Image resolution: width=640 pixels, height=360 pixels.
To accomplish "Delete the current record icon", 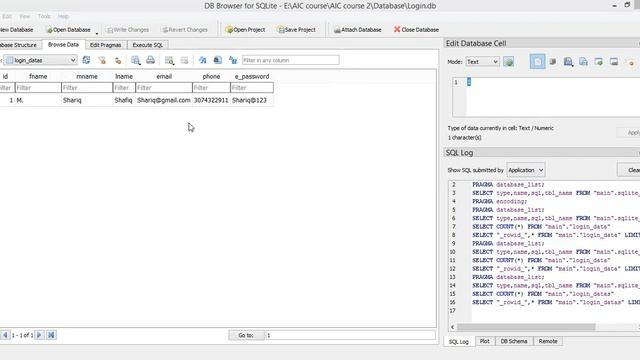I will point(184,60).
